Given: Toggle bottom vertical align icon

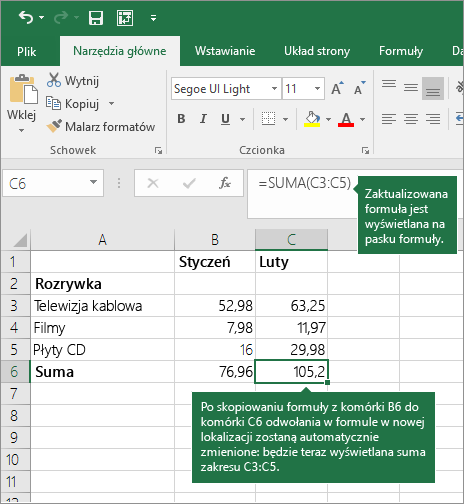Looking at the screenshot, I should tap(433, 89).
